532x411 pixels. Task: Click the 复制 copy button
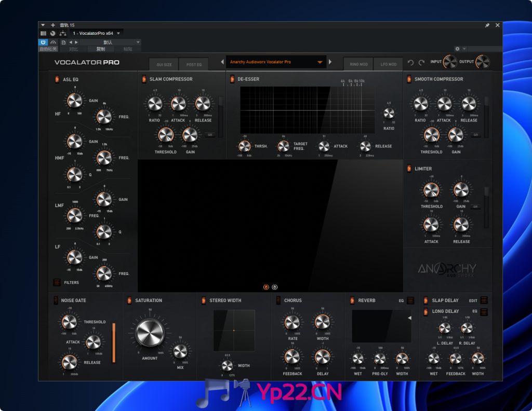[x=101, y=49]
